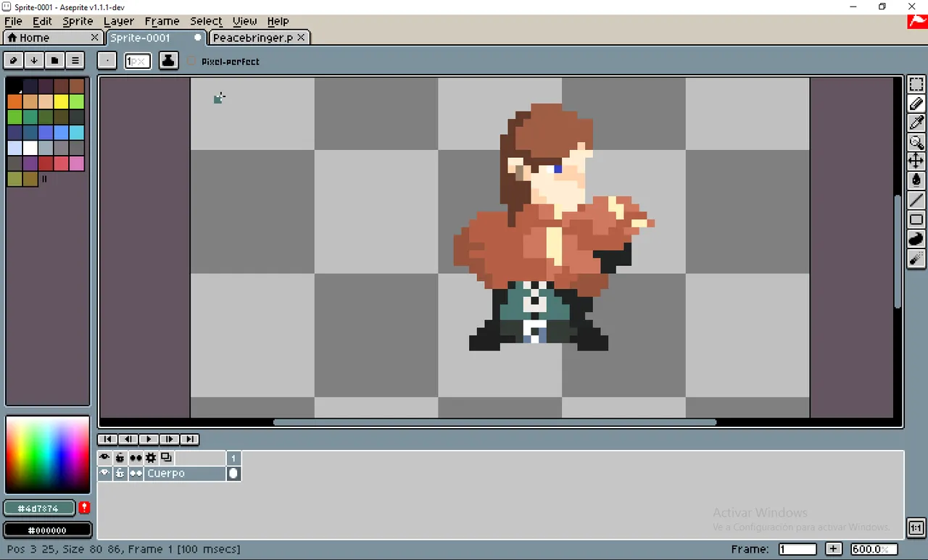Go to first frame button
This screenshot has width=928, height=560.
(107, 439)
